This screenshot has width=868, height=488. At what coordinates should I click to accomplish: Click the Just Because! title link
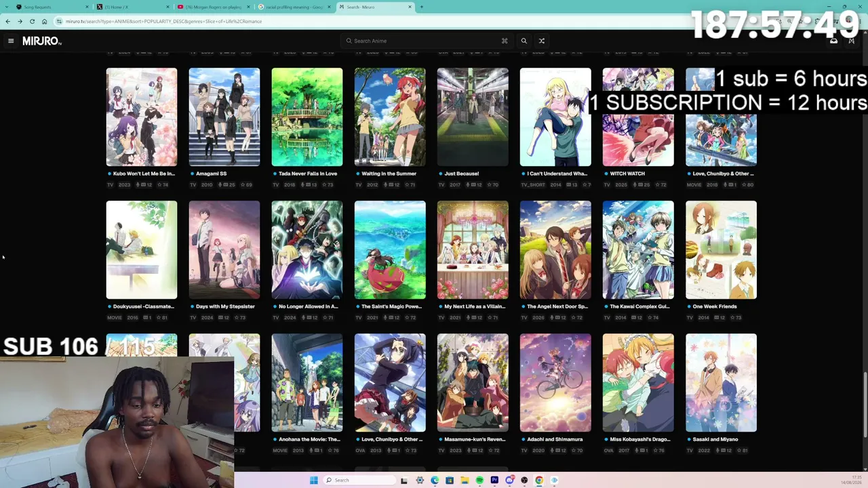click(462, 174)
